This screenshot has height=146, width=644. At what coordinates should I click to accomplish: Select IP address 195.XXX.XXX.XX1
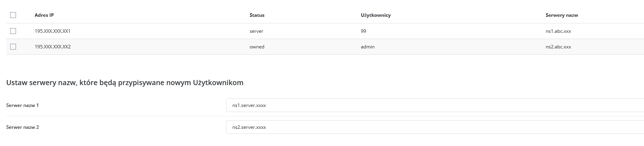53,31
